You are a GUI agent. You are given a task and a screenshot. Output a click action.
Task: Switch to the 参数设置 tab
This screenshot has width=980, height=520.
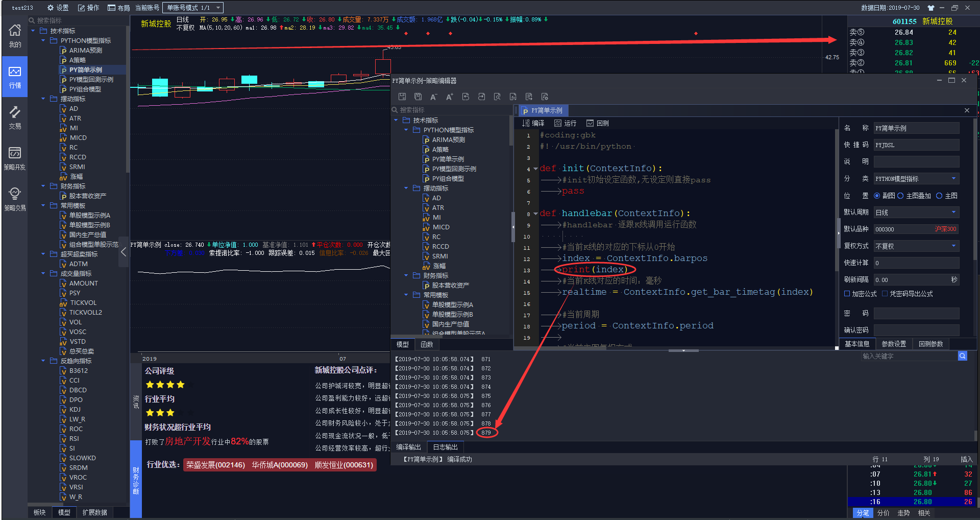(894, 344)
